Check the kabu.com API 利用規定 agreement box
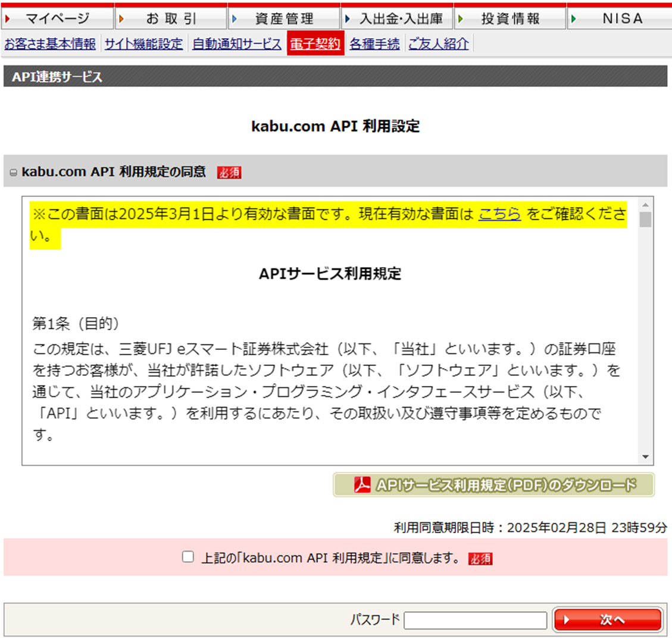Image resolution: width=672 pixels, height=642 pixels. pyautogui.click(x=187, y=557)
